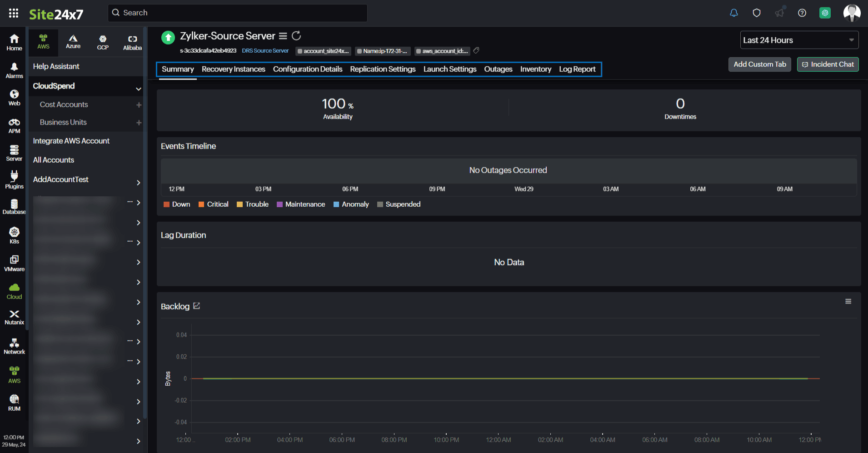Open Integrate AWS Account
The image size is (868, 453).
point(71,141)
